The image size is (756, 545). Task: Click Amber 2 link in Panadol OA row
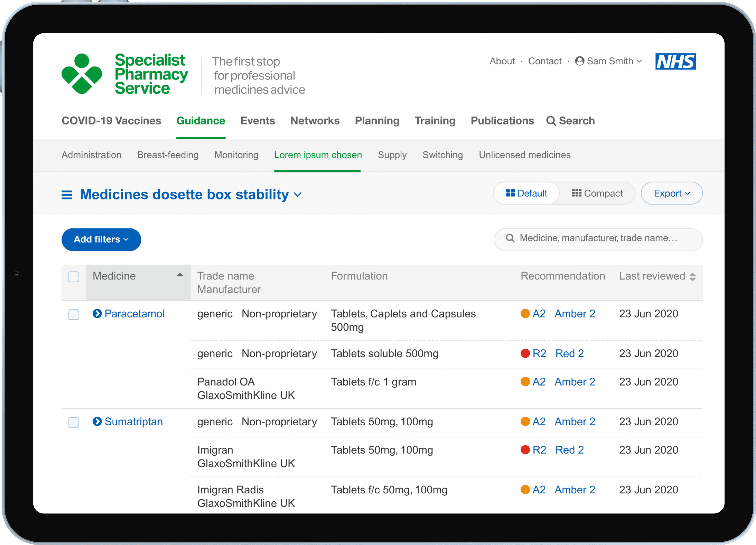tap(575, 382)
